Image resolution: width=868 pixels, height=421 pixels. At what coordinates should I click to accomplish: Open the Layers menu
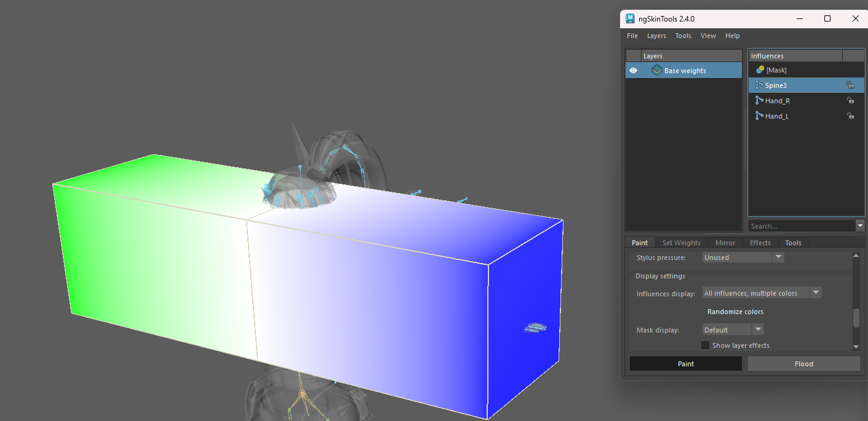656,36
